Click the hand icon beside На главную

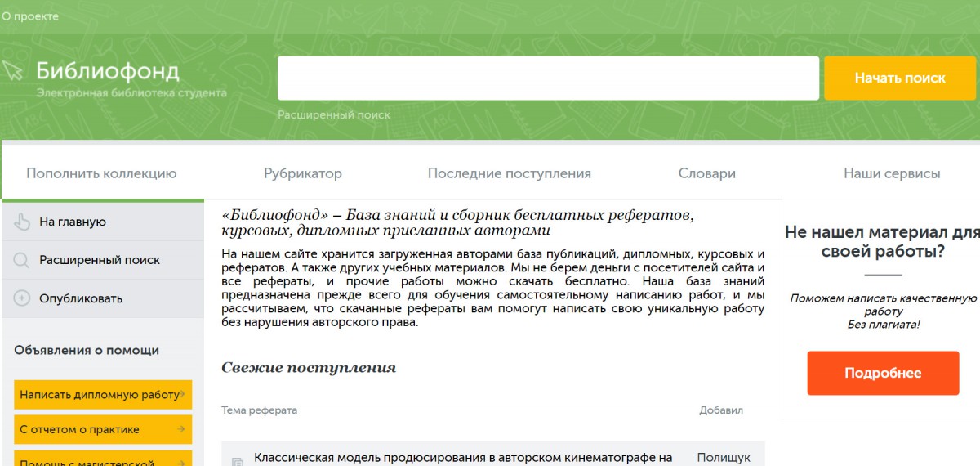(22, 222)
